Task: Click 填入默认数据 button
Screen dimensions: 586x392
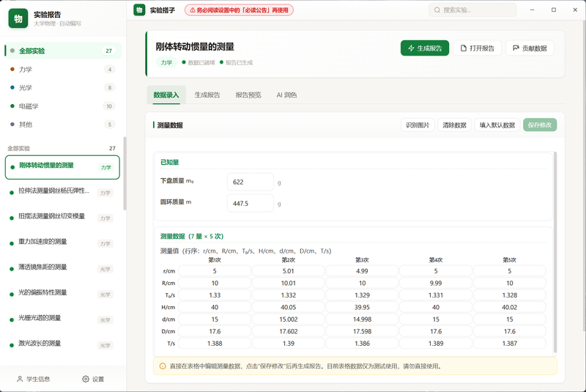Action: [497, 125]
